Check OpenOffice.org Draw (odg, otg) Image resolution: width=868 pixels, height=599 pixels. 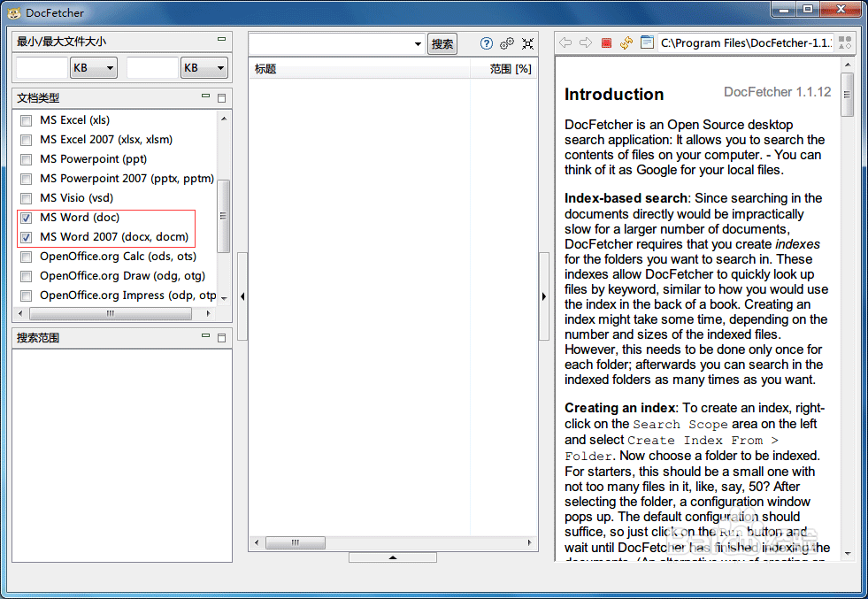click(26, 276)
